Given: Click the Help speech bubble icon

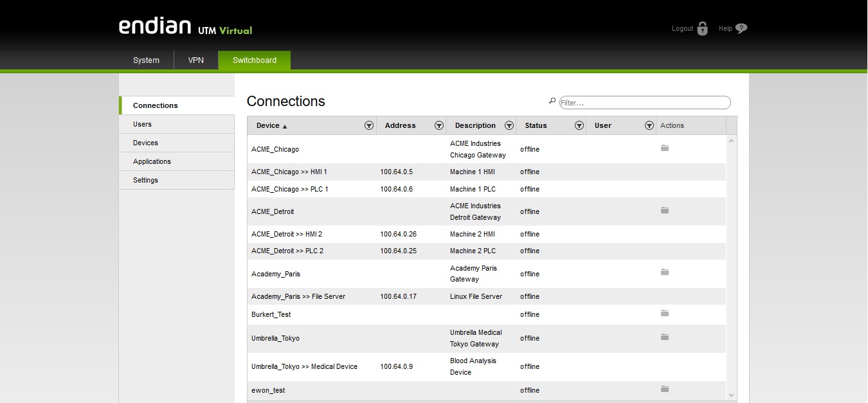Looking at the screenshot, I should coord(741,29).
